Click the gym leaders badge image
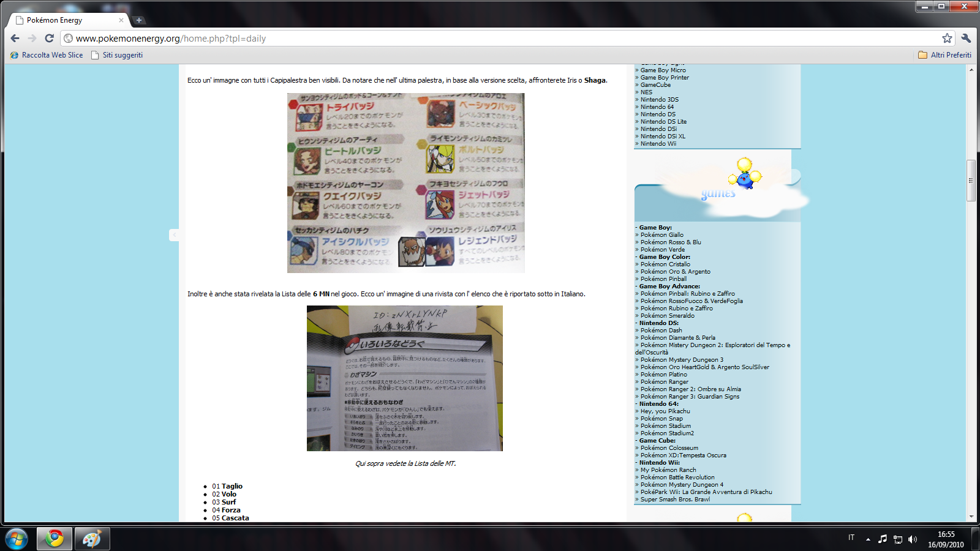Image resolution: width=980 pixels, height=551 pixels. click(x=406, y=183)
